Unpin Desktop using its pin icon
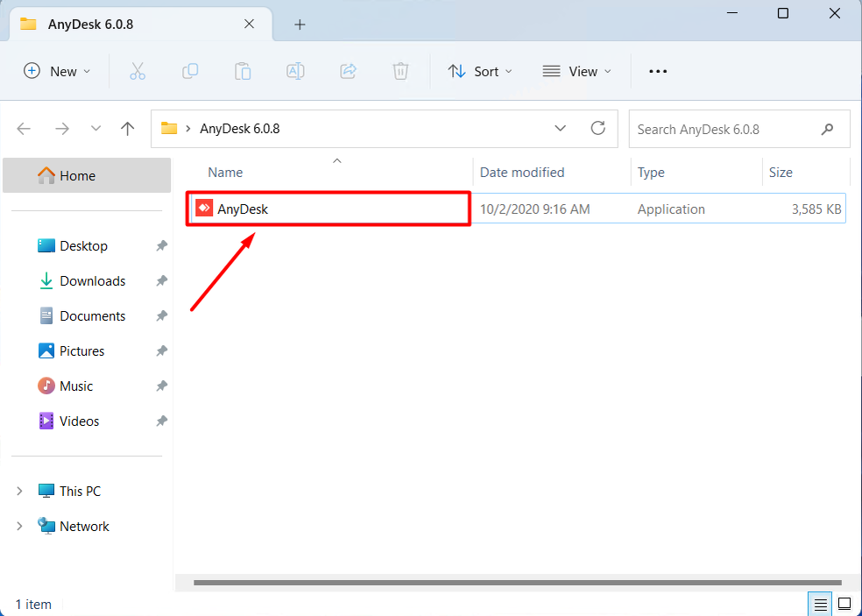Viewport: 862px width, 616px height. (x=161, y=246)
